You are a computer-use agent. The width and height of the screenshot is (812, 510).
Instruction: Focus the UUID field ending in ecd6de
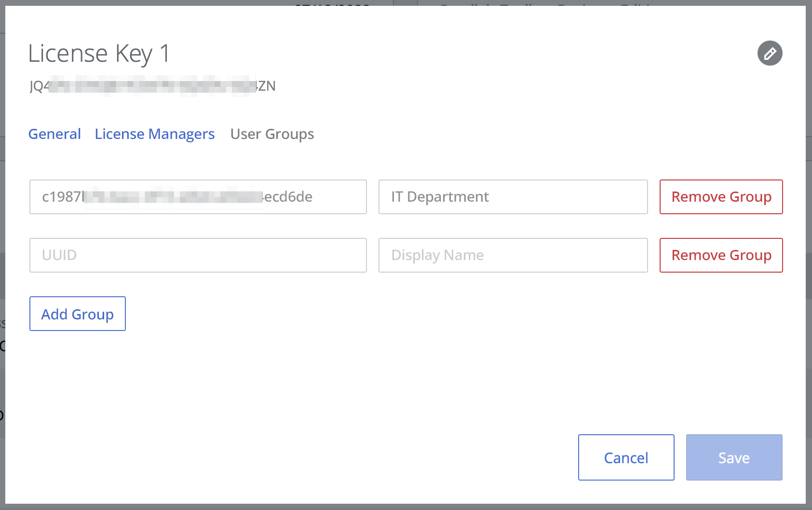tap(198, 197)
